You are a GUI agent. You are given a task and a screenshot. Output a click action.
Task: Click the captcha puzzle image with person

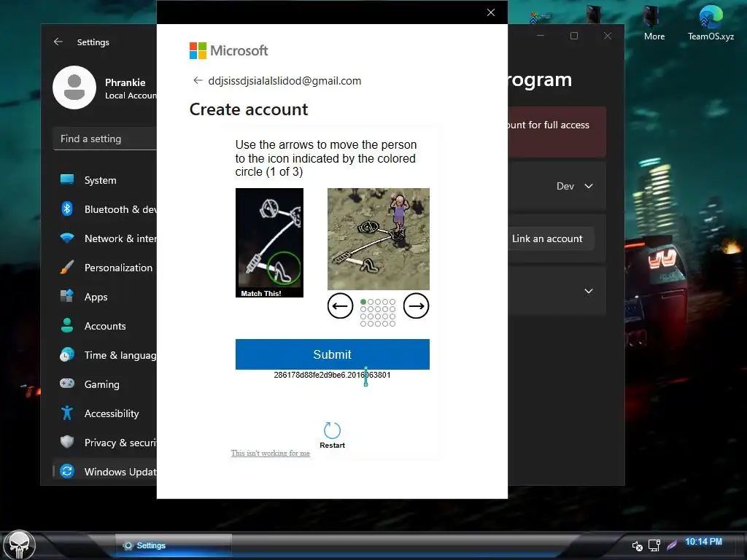(379, 238)
